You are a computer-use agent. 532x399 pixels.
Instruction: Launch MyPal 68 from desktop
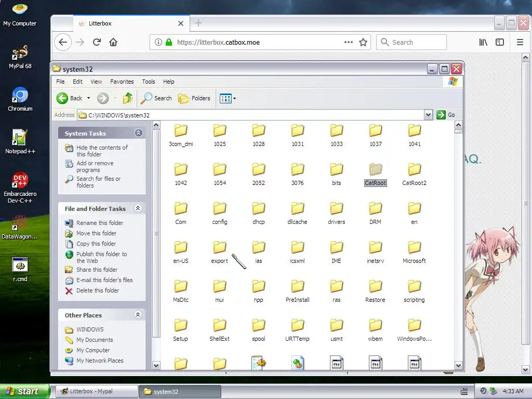(x=20, y=57)
